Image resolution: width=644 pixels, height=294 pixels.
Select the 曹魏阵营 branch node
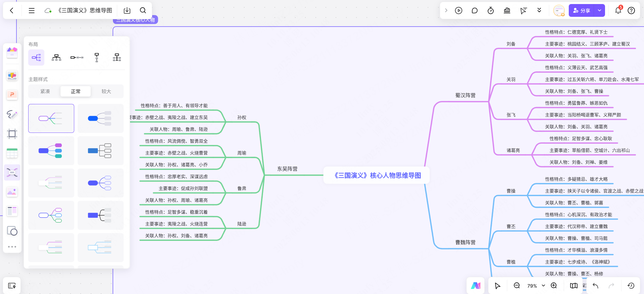(465, 243)
